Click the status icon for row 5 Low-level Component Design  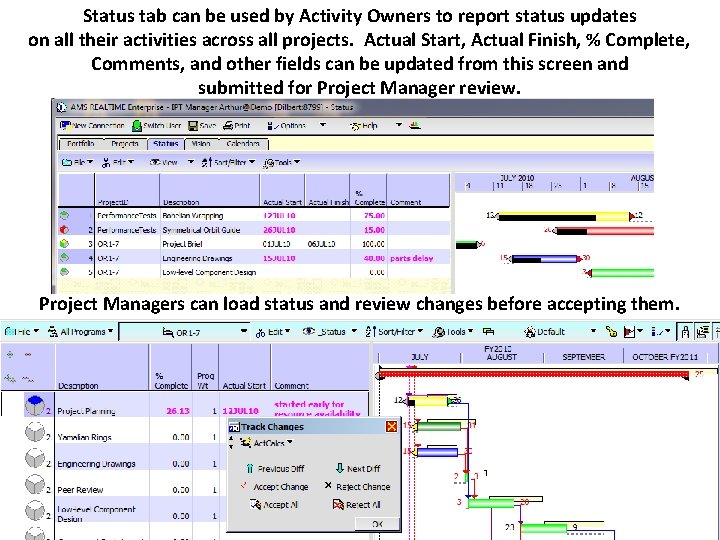[x=64, y=271]
